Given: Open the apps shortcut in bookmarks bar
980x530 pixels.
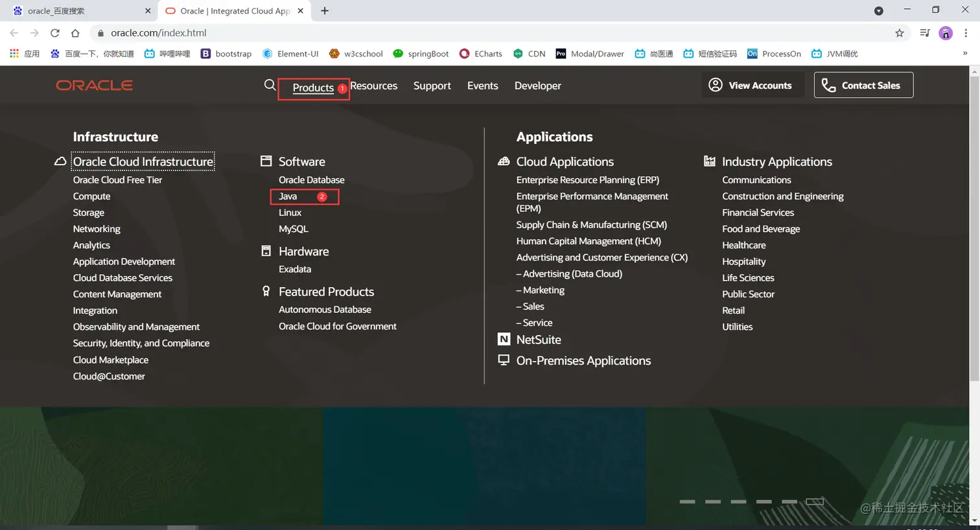Looking at the screenshot, I should (25, 54).
